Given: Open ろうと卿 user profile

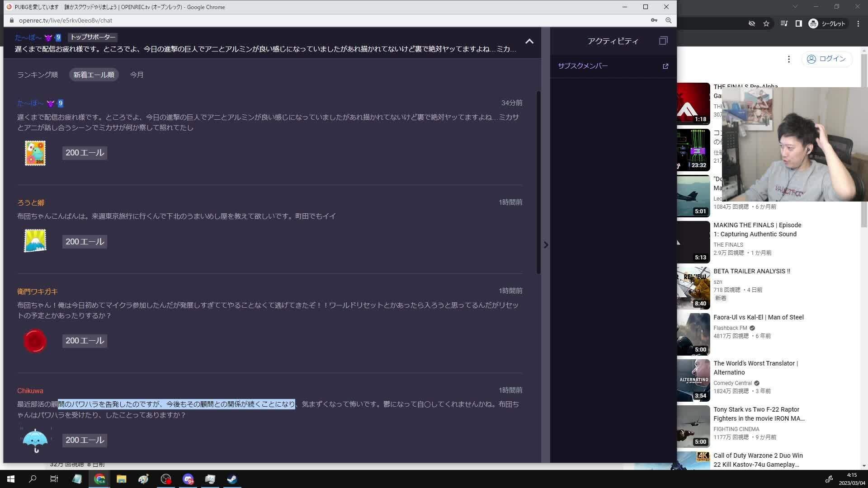Looking at the screenshot, I should coord(31,202).
